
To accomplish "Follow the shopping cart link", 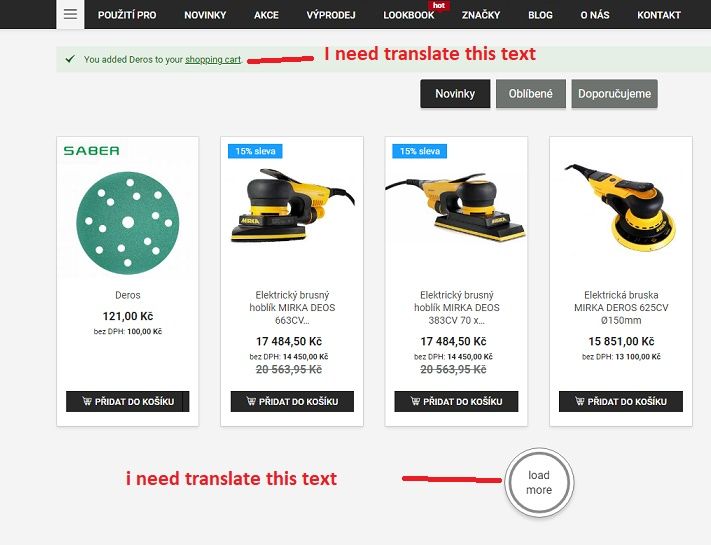I will (213, 59).
